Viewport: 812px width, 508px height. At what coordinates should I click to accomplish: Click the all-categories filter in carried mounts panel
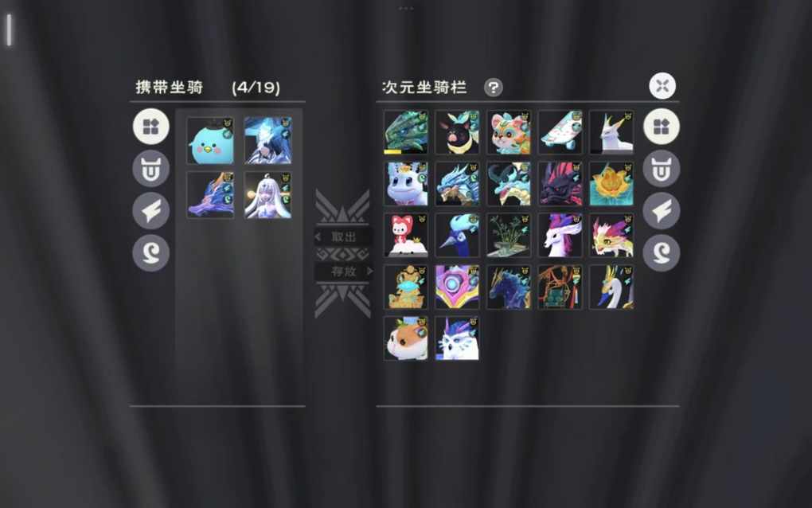point(150,127)
